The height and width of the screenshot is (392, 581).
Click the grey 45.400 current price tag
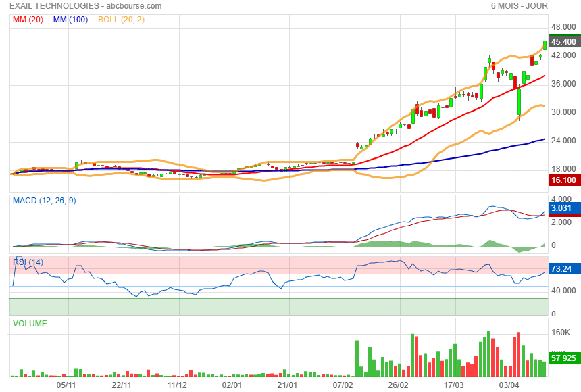coord(565,41)
